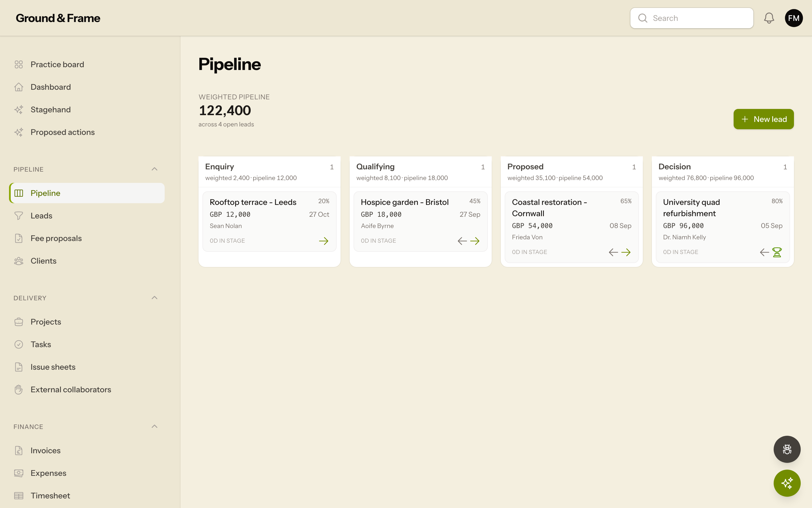Click the Dashboard home icon
Screen dimensions: 812x508
tap(19, 87)
